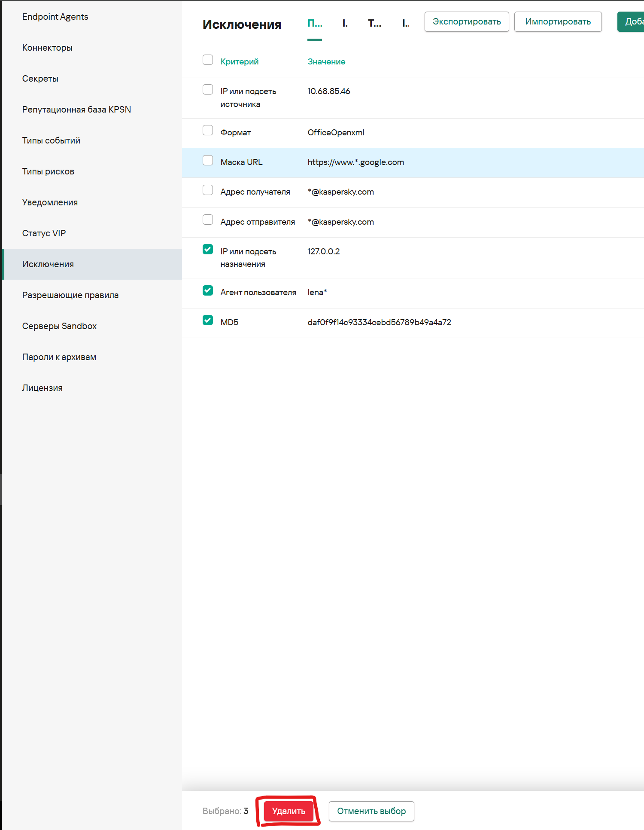The image size is (644, 830).
Task: Check the 10.68.85.46 source IP row checkbox
Action: [208, 90]
